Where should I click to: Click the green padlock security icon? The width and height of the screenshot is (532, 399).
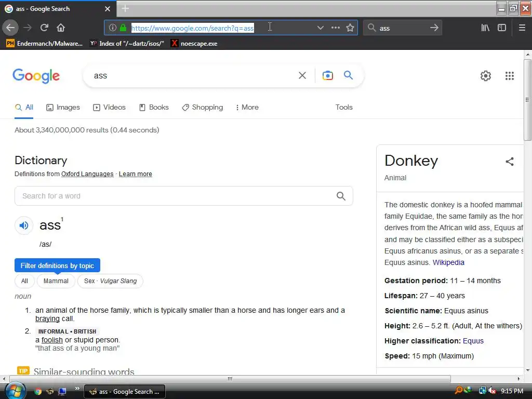(123, 28)
